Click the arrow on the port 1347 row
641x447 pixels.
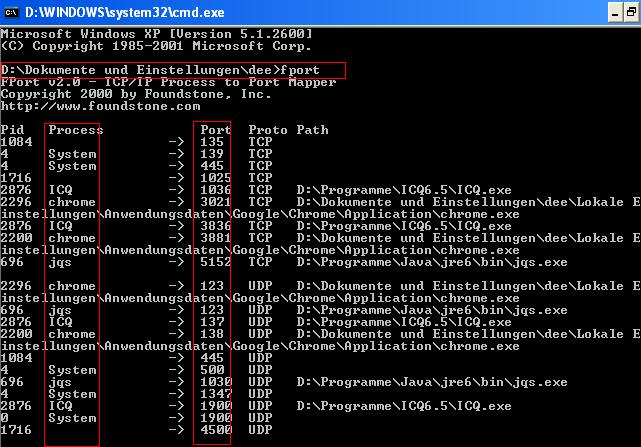(176, 394)
